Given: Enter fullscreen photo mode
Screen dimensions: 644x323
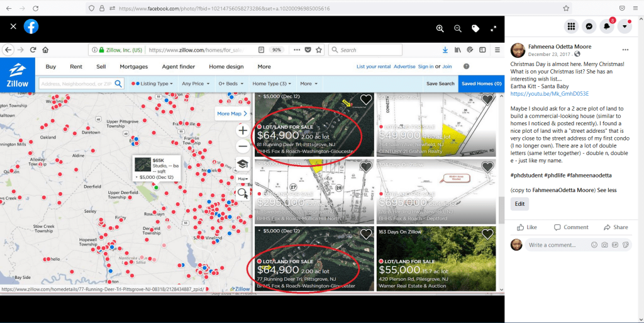Looking at the screenshot, I should pos(494,28).
